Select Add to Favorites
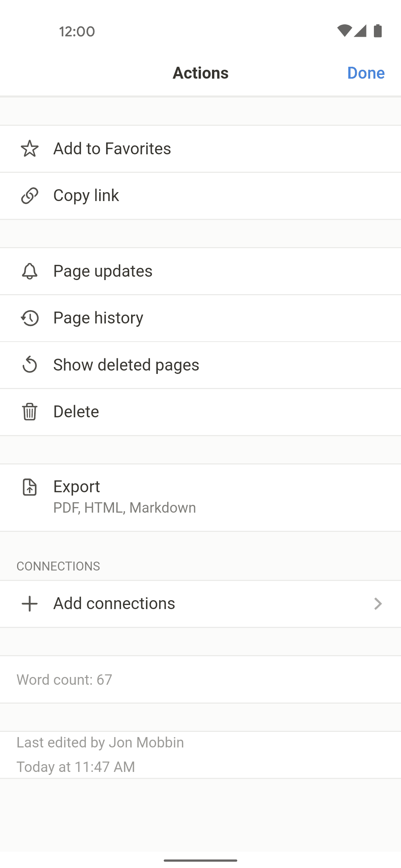 (112, 149)
